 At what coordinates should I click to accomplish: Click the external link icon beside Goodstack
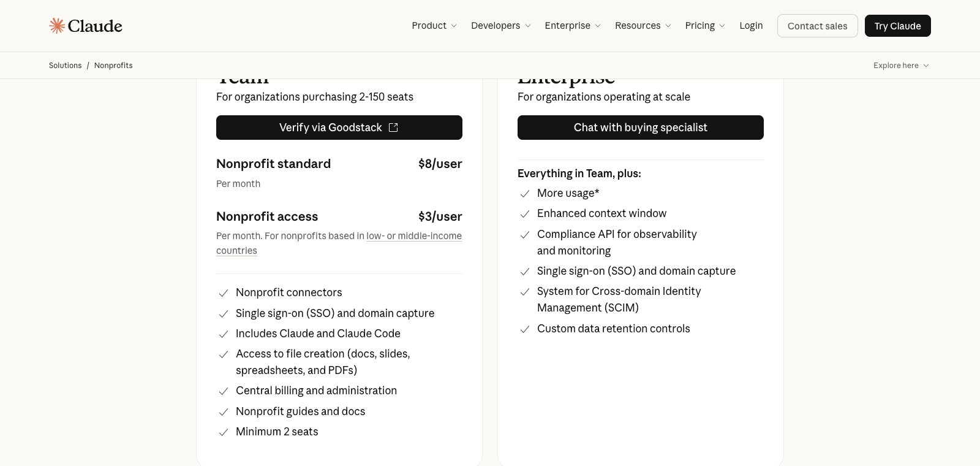394,128
